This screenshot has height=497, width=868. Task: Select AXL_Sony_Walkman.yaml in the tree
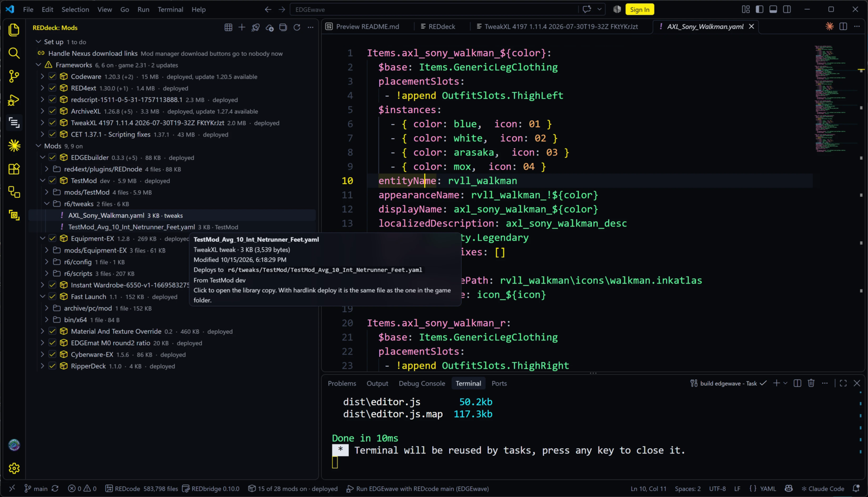[x=172, y=215]
